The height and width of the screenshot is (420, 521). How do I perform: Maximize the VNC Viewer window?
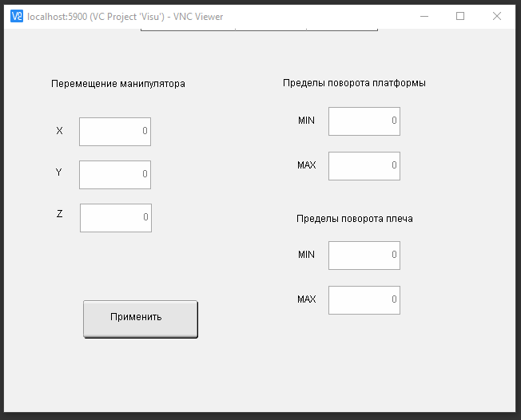[x=460, y=16]
